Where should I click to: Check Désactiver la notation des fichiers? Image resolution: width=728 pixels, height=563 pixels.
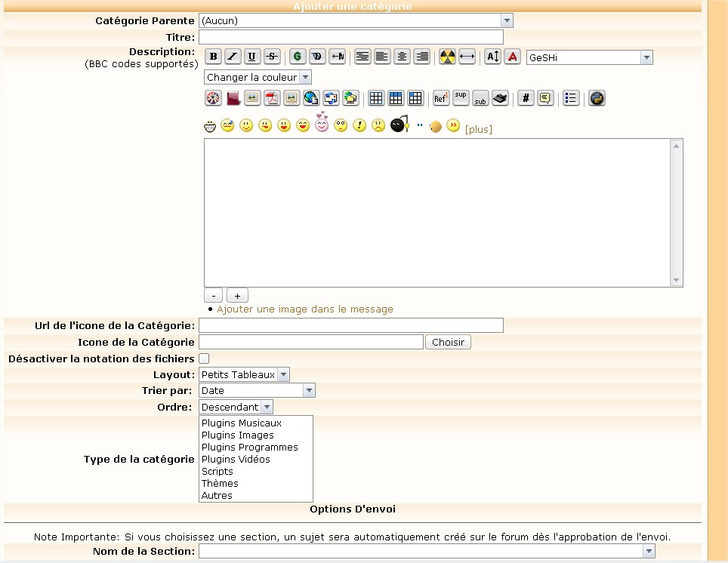[204, 359]
